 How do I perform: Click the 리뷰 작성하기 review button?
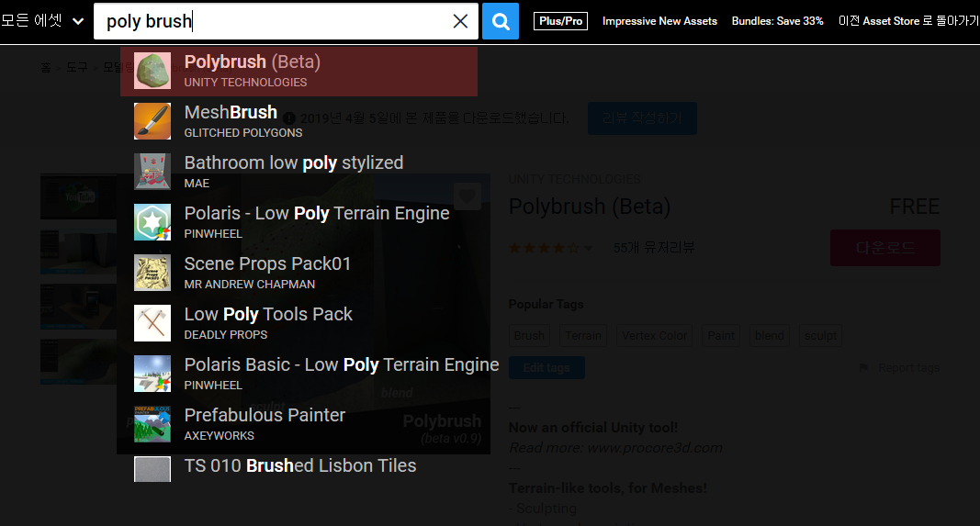643,118
